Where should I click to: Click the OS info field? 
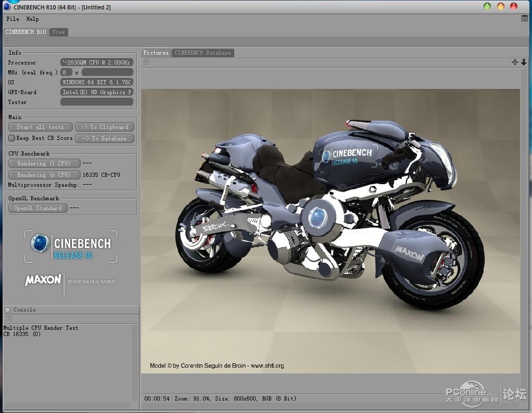coord(97,82)
